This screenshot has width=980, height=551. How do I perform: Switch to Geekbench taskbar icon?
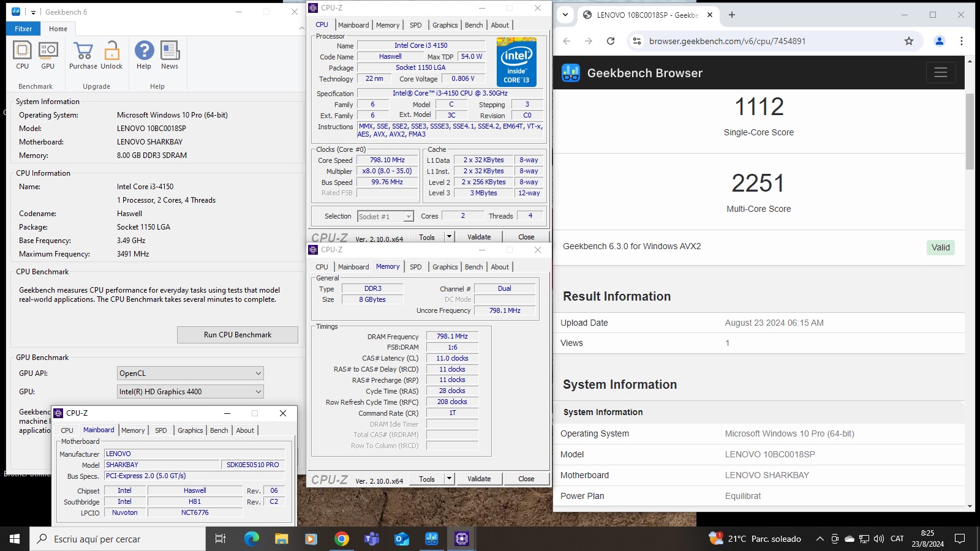pyautogui.click(x=432, y=539)
